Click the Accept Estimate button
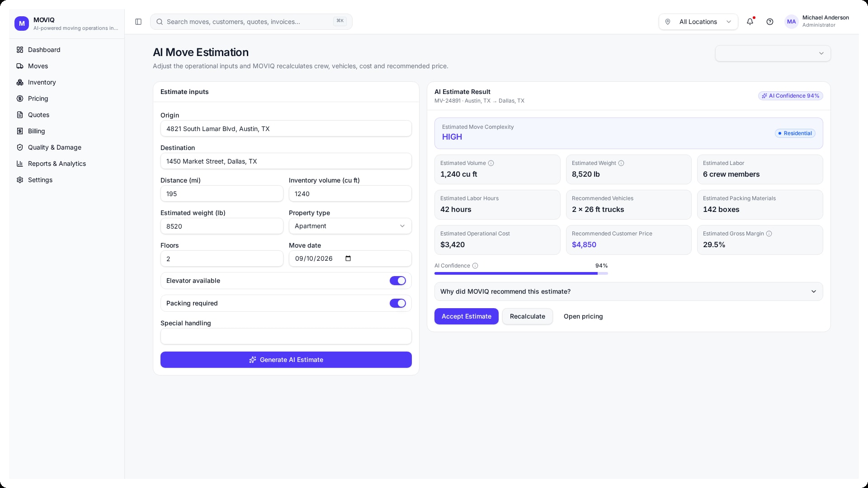The width and height of the screenshot is (868, 488). [x=467, y=316]
